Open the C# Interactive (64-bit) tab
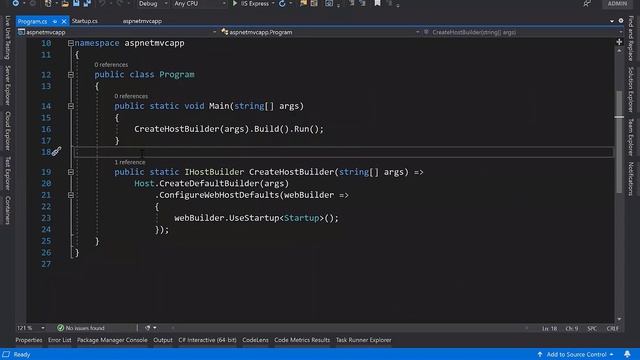This screenshot has height=360, width=640. point(207,340)
